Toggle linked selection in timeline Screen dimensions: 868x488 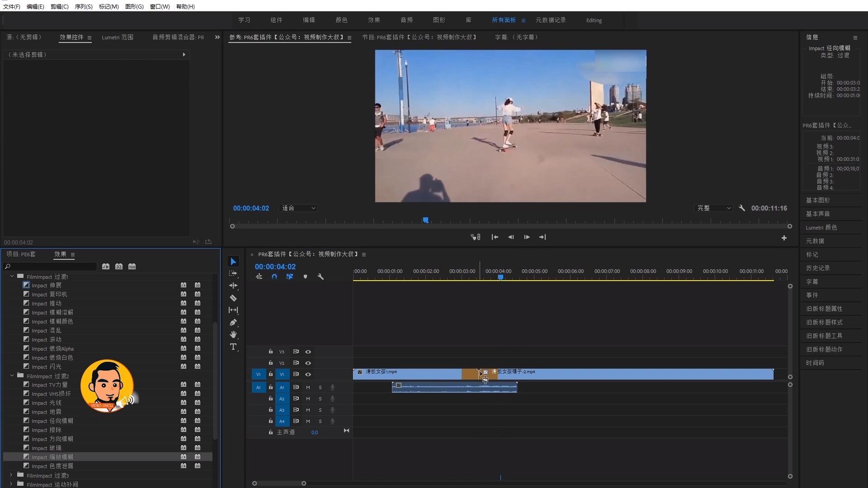coord(290,277)
